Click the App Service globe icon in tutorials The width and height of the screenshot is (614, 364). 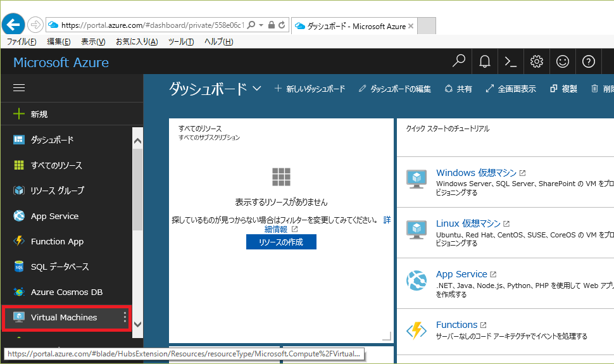click(x=417, y=280)
